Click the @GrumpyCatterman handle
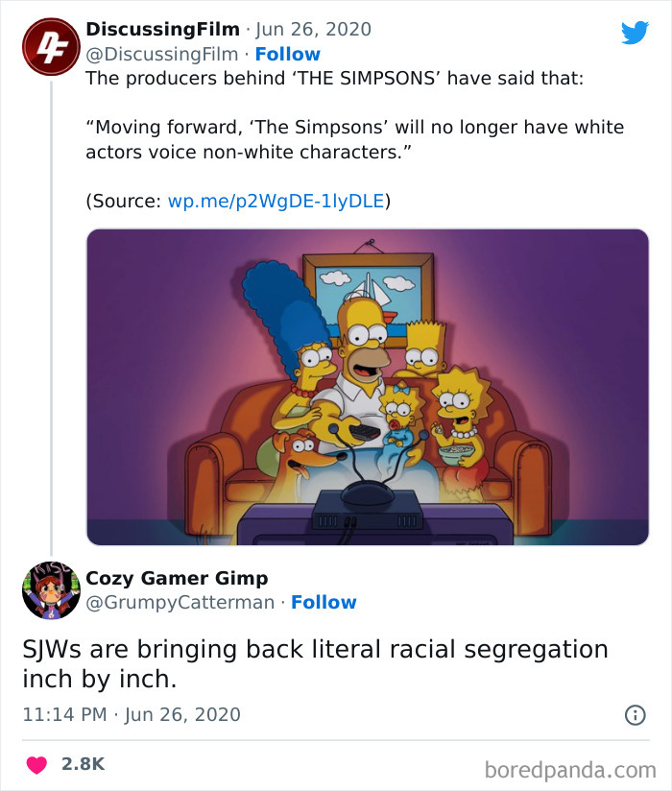 tap(180, 602)
